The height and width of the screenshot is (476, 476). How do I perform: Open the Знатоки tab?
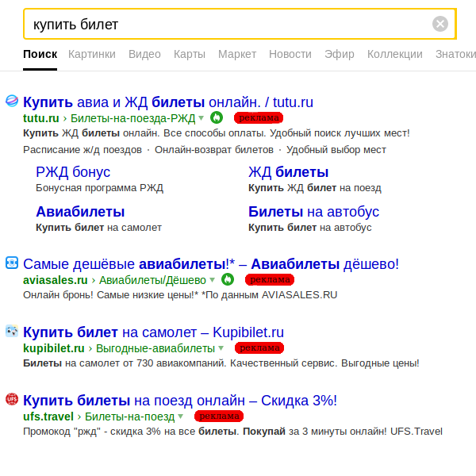pyautogui.click(x=455, y=54)
